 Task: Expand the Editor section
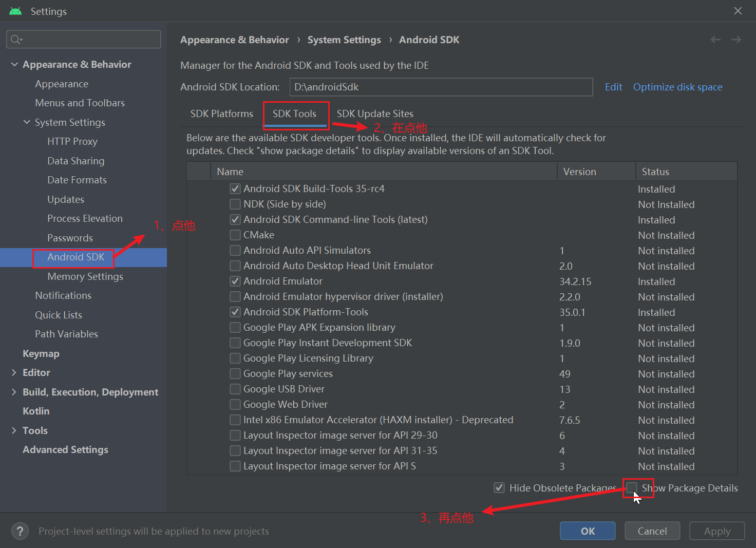[x=14, y=372]
